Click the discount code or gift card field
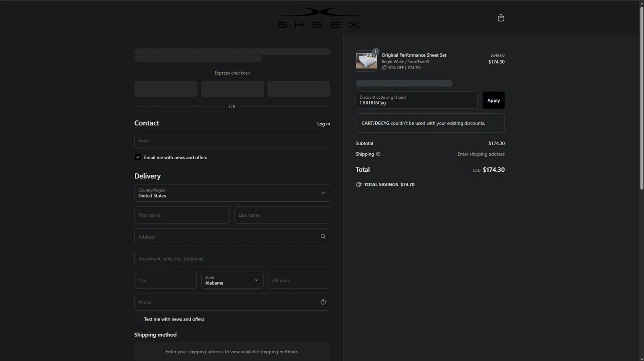This screenshot has height=361, width=644. pos(416,100)
